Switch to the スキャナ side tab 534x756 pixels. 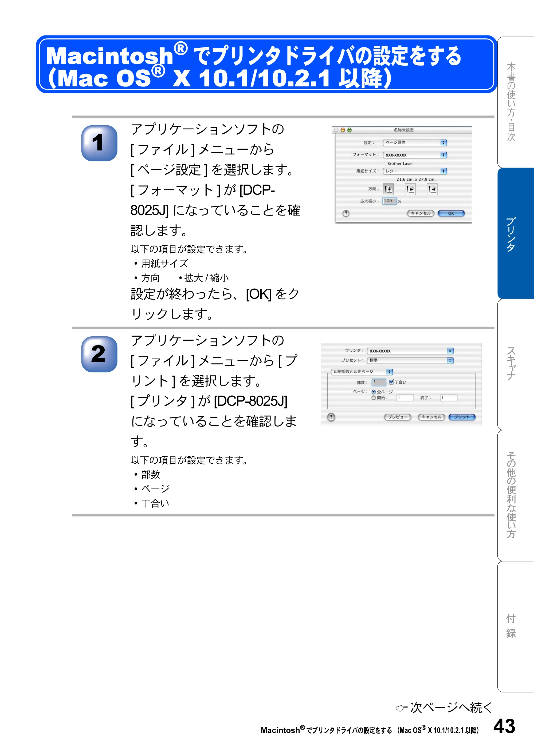(515, 364)
